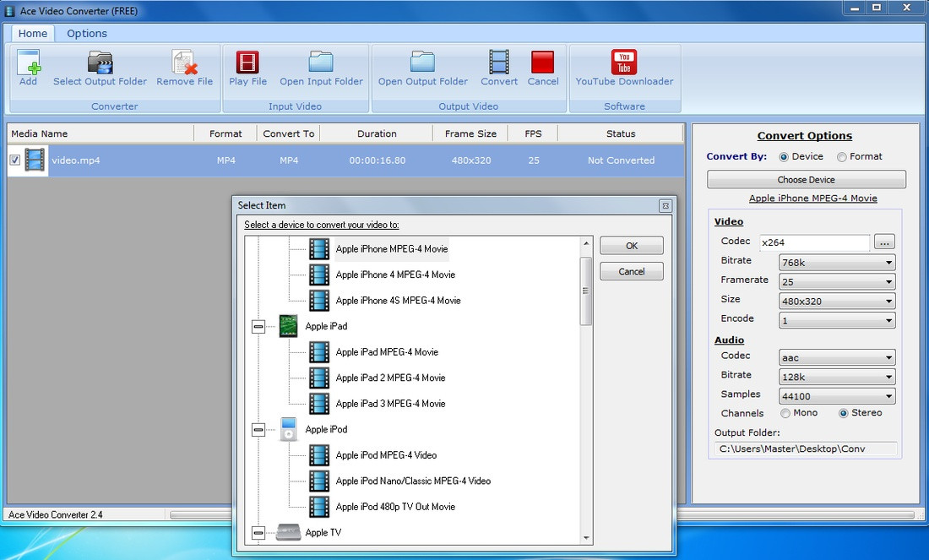
Task: Open the Encode dropdown
Action: (837, 321)
